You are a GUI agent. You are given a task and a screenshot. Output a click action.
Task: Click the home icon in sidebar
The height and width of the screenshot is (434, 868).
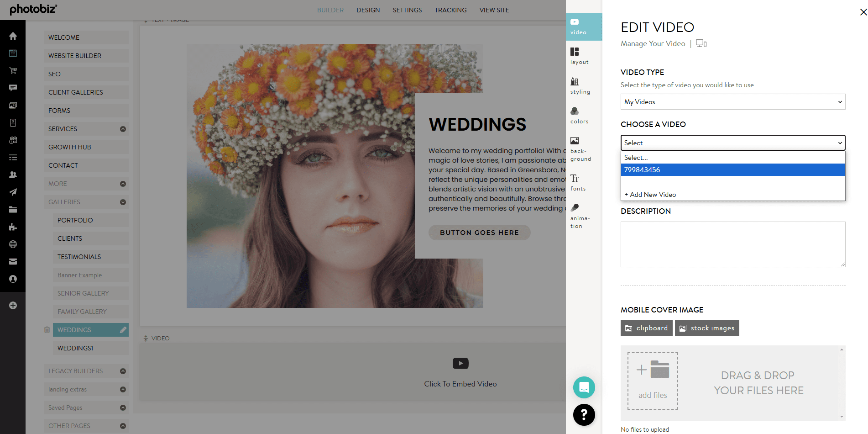(x=13, y=36)
